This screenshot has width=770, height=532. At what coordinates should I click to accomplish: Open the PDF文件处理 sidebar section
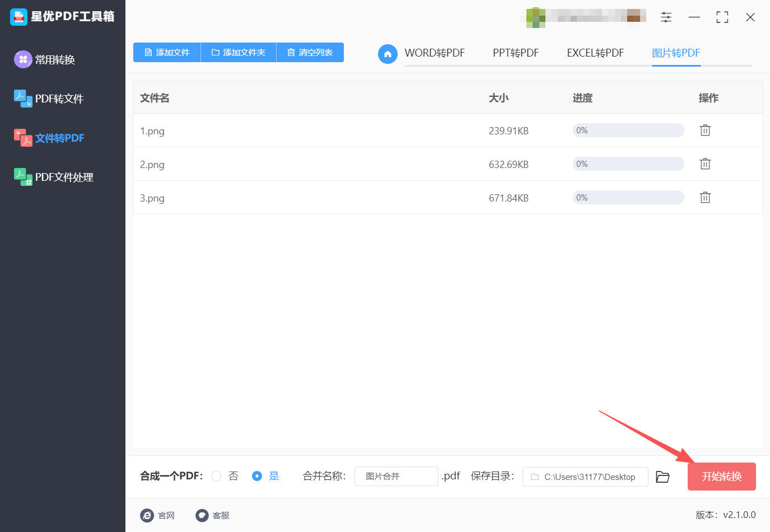[54, 177]
